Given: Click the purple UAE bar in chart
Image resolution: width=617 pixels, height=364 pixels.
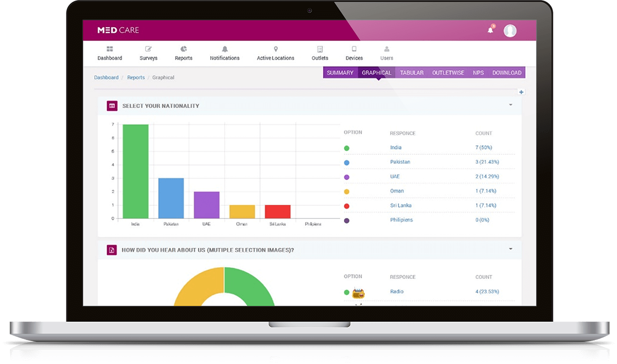Looking at the screenshot, I should pyautogui.click(x=207, y=205).
